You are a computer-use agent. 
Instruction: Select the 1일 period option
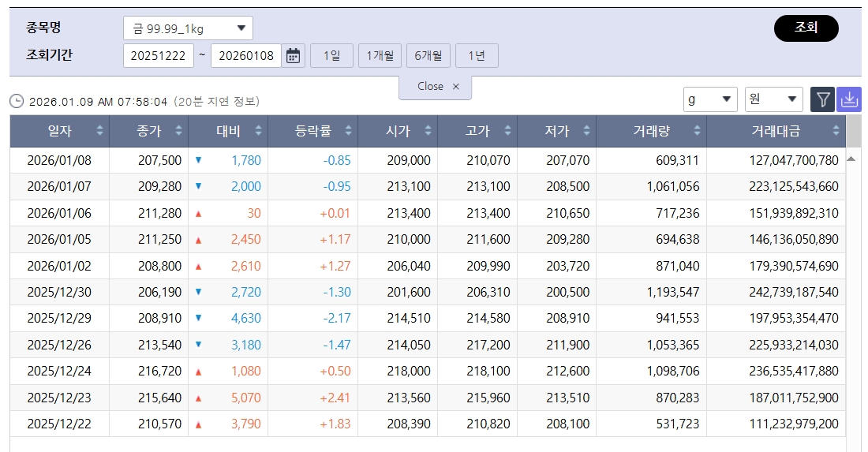[331, 56]
